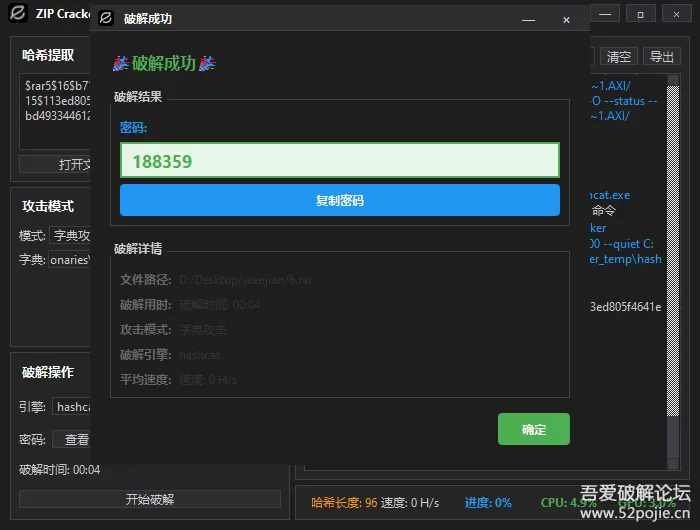Copy password with the 复制密码 button
The height and width of the screenshot is (530, 700).
click(340, 200)
